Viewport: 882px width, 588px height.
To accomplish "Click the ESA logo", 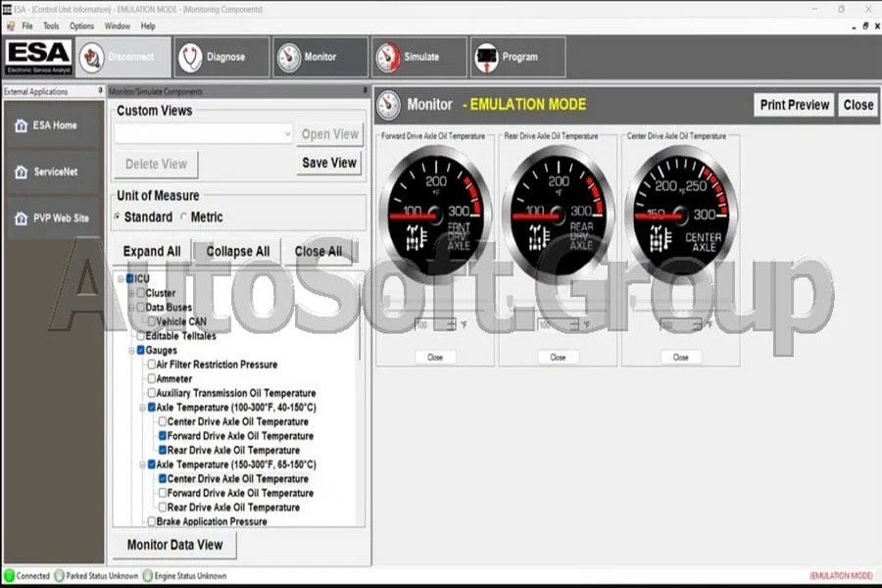I will 39,57.
